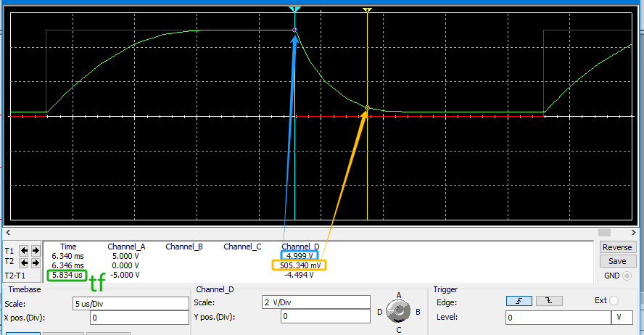Image resolution: width=644 pixels, height=335 pixels.
Task: Click the Channel_A T2 reading 0.000 V
Action: [x=125, y=265]
